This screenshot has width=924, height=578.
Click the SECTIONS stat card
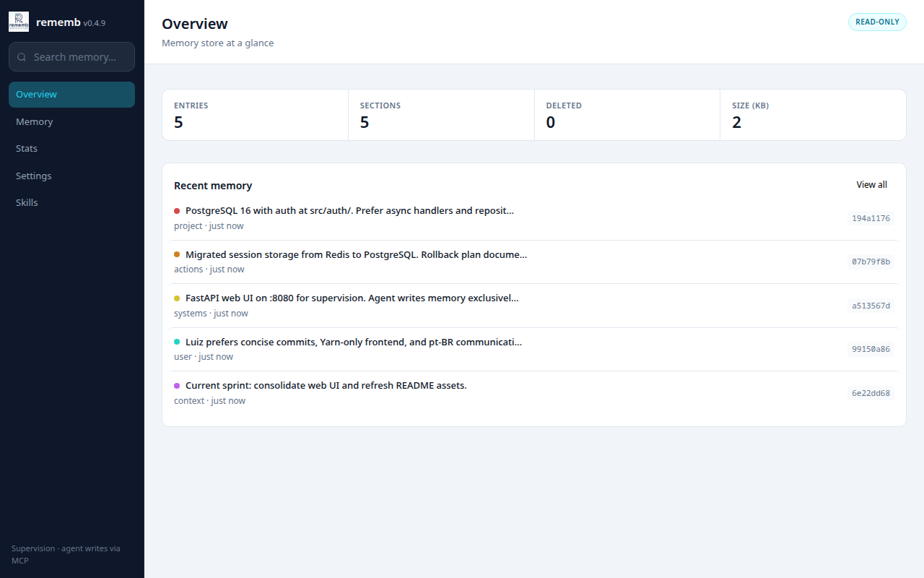[x=441, y=115]
